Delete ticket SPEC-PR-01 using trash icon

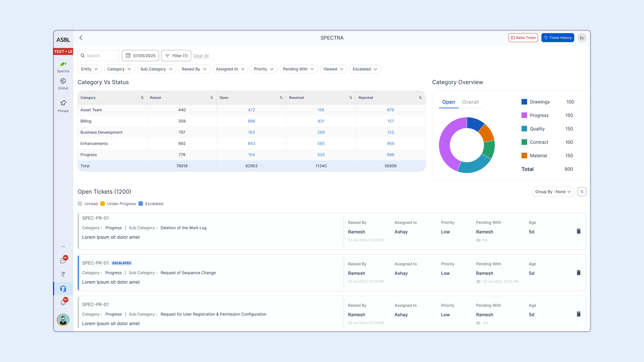(x=579, y=231)
